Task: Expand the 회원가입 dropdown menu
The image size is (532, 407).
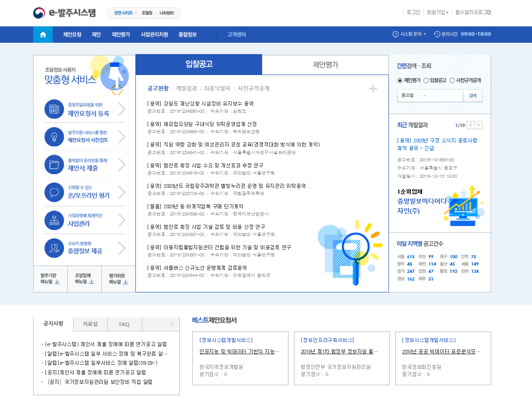Action: [x=437, y=12]
